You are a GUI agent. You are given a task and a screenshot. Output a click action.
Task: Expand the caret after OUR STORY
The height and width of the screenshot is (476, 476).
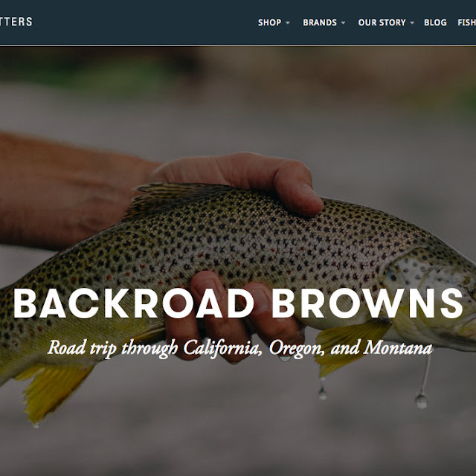coord(412,23)
